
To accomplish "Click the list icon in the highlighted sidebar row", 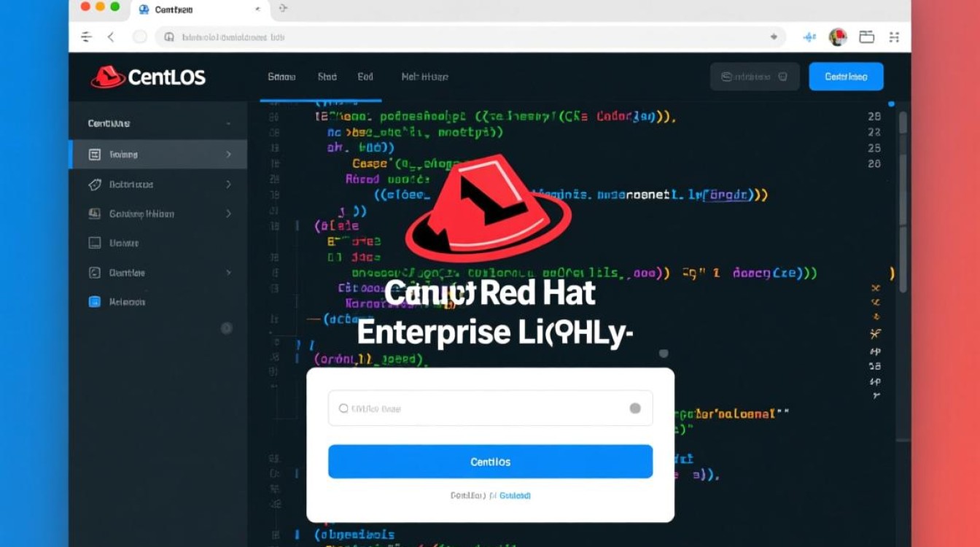I will 94,155.
